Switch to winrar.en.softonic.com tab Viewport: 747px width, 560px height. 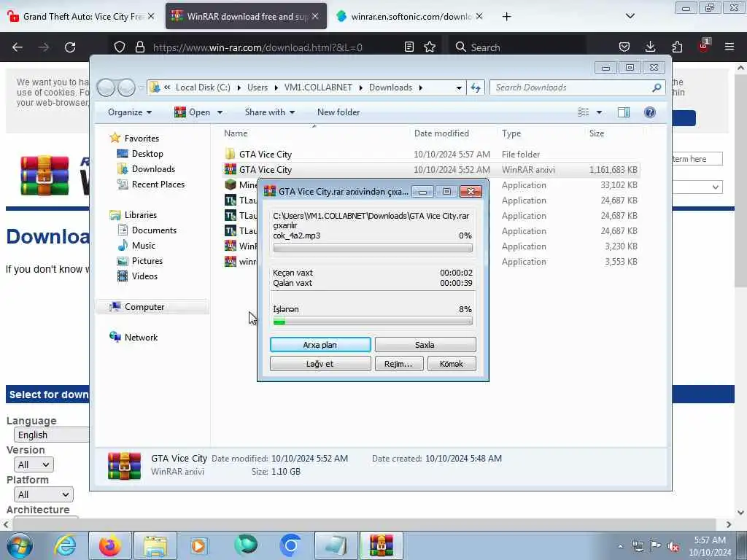coord(411,17)
